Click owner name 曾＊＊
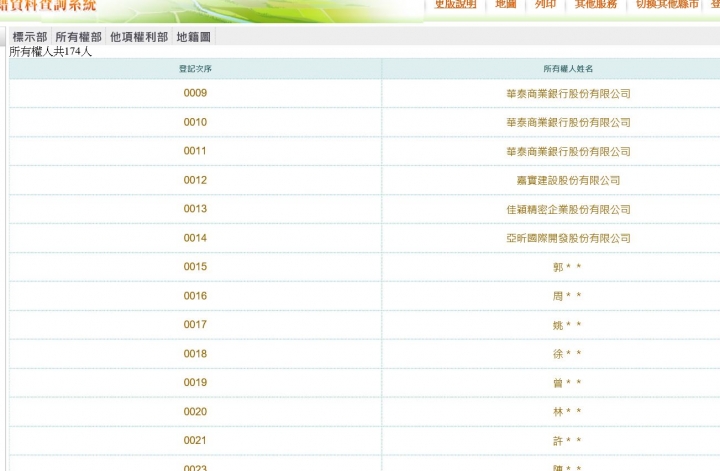The width and height of the screenshot is (720, 471). click(567, 383)
